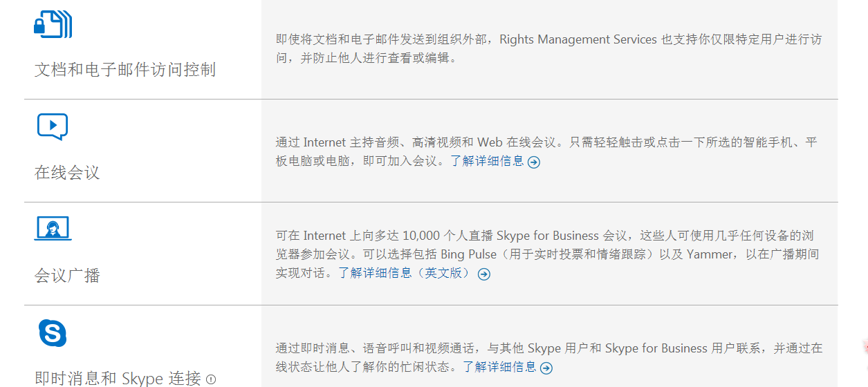Screen dimensions: 868x387
Task: Select the 会议广播 feature heading
Action: tap(67, 276)
